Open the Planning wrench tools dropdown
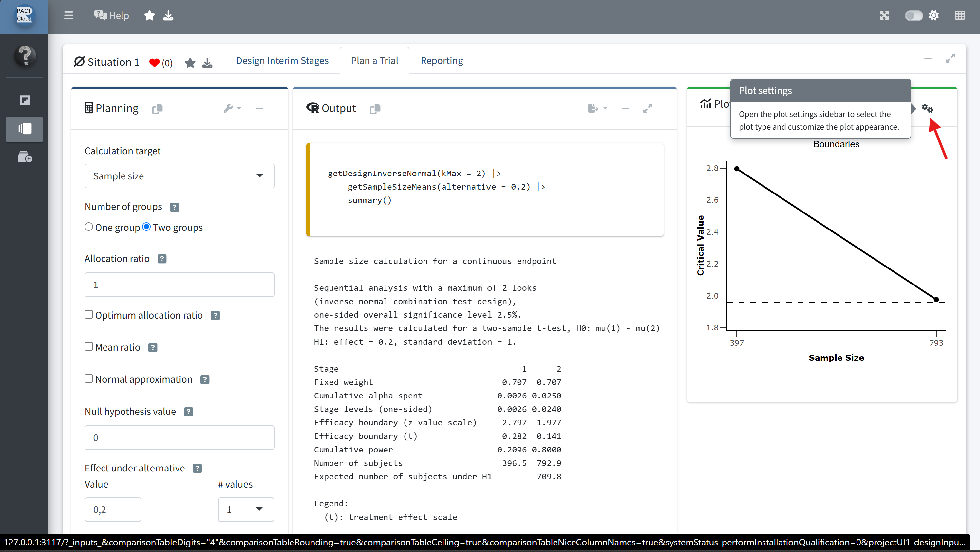The height and width of the screenshot is (552, 980). pos(232,108)
